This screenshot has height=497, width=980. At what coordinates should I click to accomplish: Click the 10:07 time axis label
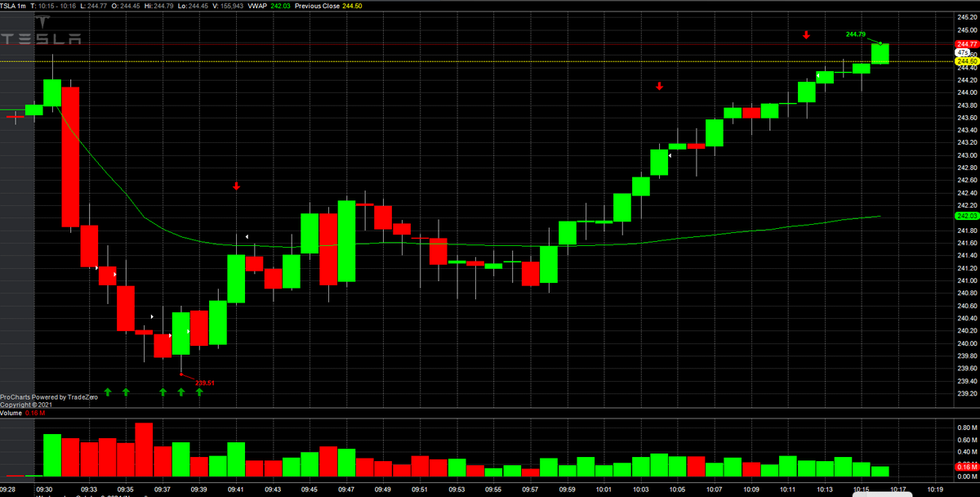(714, 489)
